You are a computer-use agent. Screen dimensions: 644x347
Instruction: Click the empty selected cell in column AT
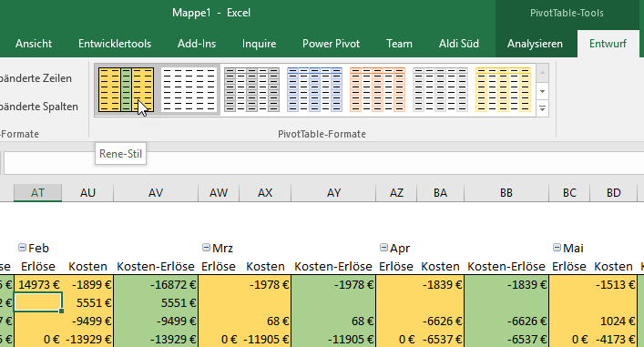(37, 302)
